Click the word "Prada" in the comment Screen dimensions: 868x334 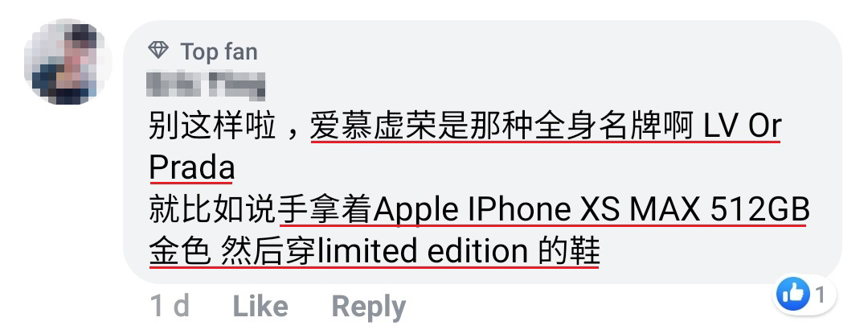pyautogui.click(x=191, y=167)
